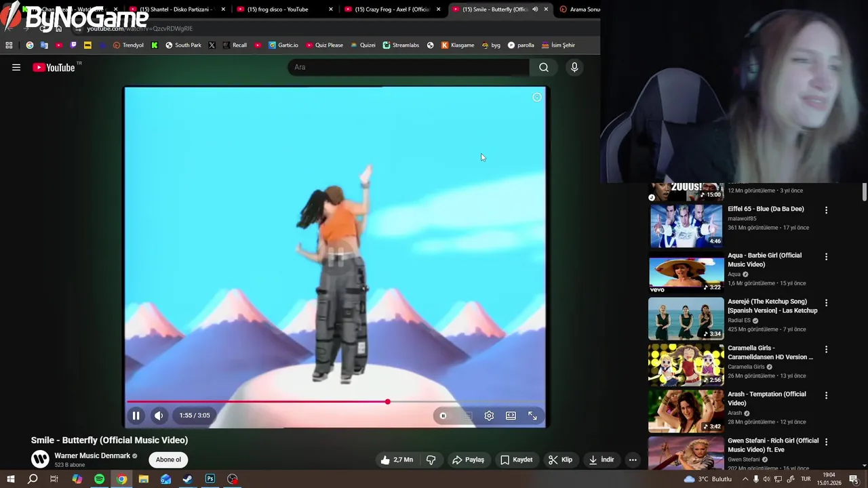The width and height of the screenshot is (868, 488).
Task: Open browser apps grid in bookmarks bar
Action: pyautogui.click(x=9, y=45)
